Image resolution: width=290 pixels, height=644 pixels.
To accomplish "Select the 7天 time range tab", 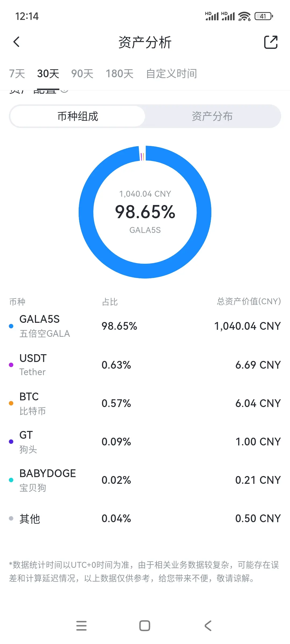I will 17,74.
